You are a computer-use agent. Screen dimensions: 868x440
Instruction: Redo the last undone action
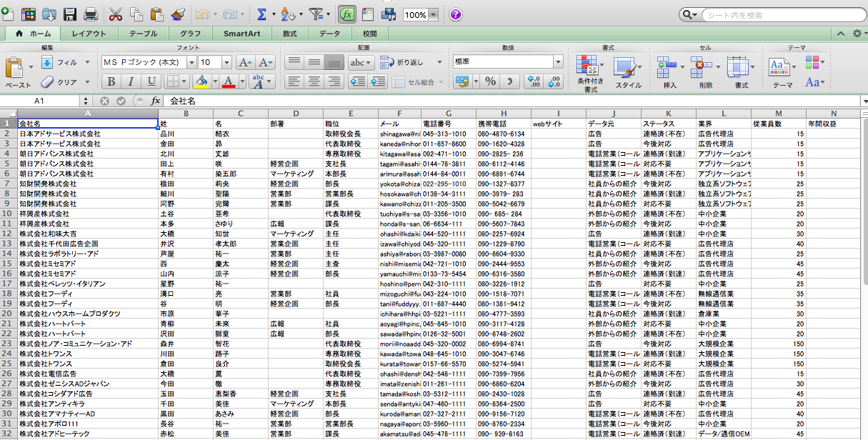229,14
